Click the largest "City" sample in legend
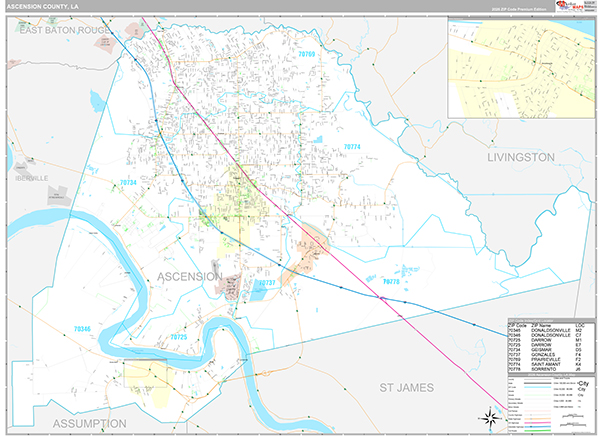Screen dimensions: 600x436 coord(584,383)
